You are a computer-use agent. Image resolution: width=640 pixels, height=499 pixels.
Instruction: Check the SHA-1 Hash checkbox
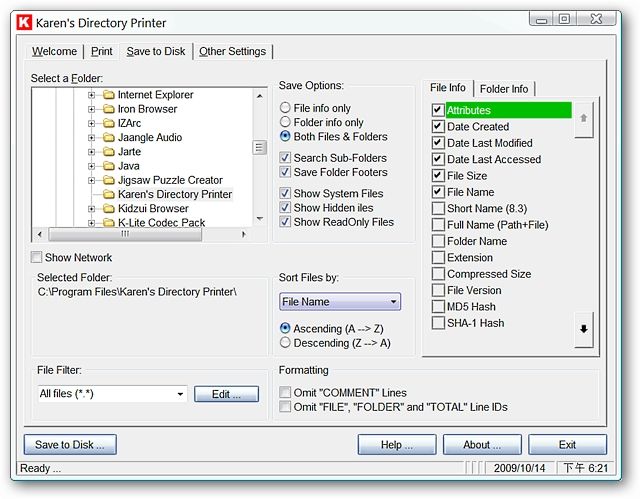[438, 323]
